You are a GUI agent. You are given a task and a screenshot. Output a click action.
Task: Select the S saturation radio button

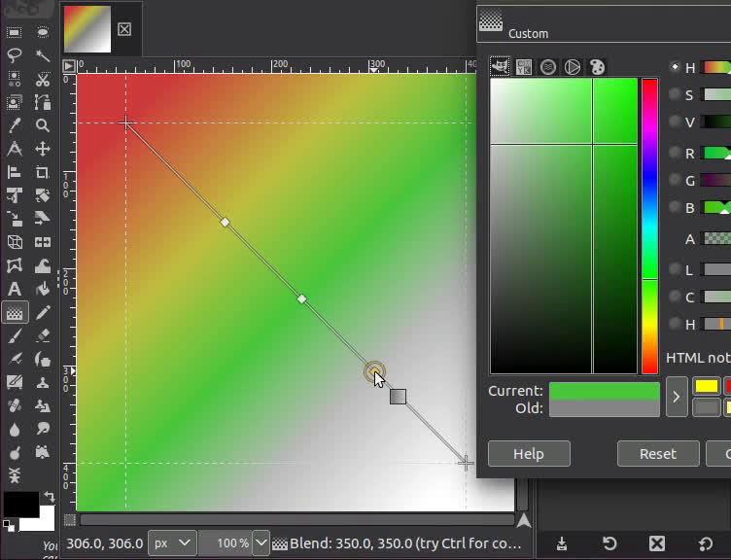[x=675, y=94]
